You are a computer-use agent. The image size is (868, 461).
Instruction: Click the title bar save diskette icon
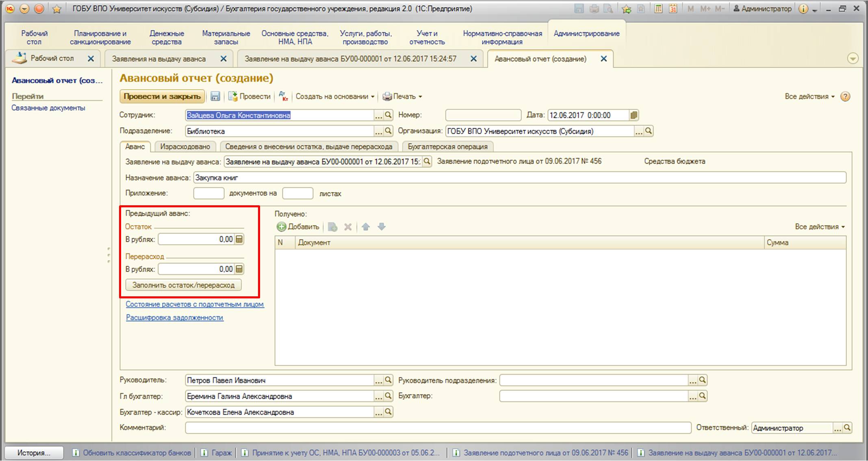(579, 9)
